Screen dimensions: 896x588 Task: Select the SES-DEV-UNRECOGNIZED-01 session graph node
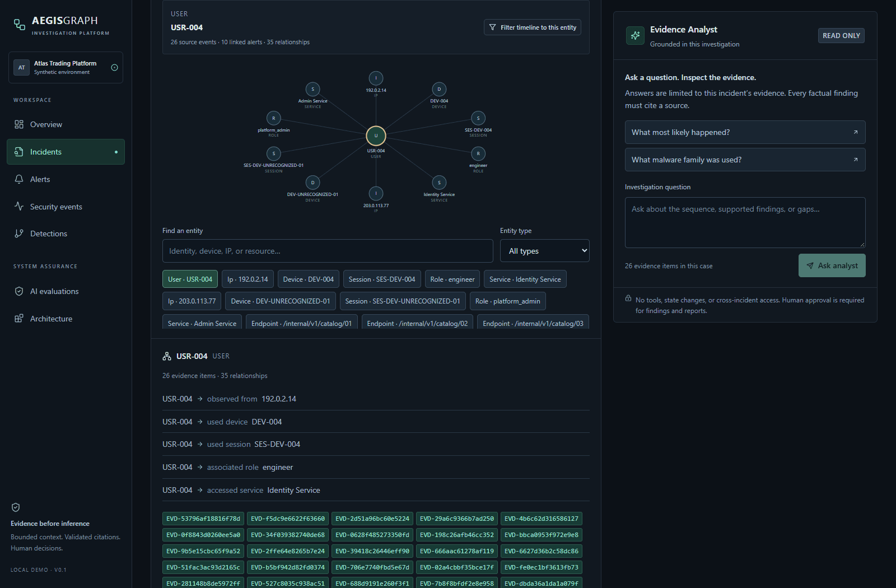pyautogui.click(x=274, y=153)
